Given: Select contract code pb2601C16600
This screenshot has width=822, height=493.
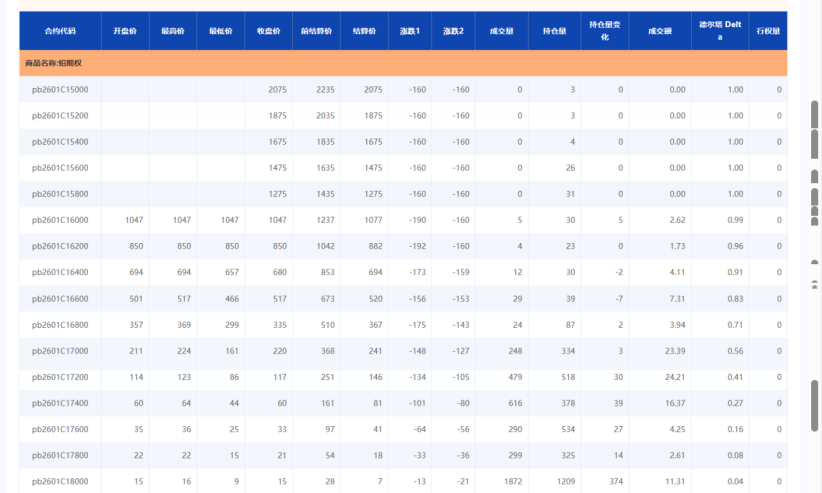Looking at the screenshot, I should click(60, 299).
